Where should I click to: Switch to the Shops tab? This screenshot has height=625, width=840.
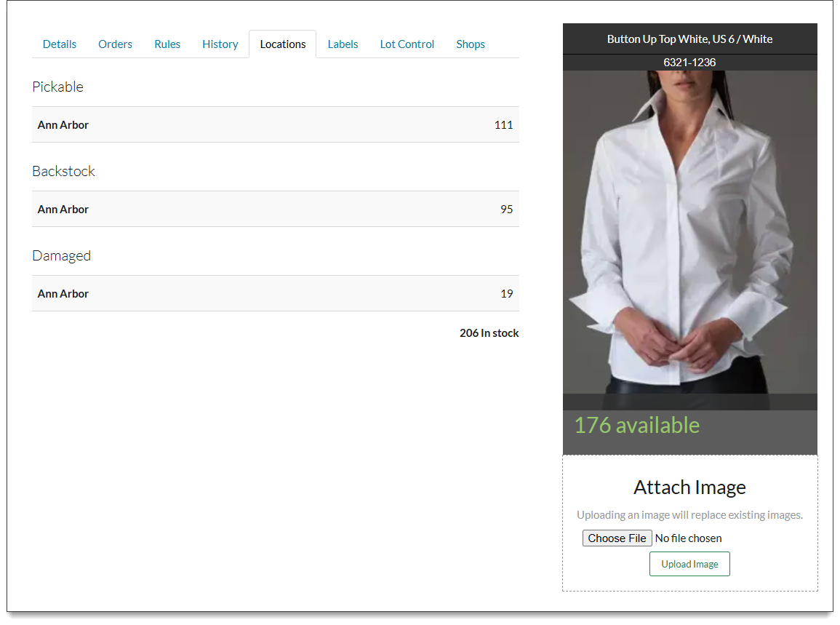pos(471,44)
